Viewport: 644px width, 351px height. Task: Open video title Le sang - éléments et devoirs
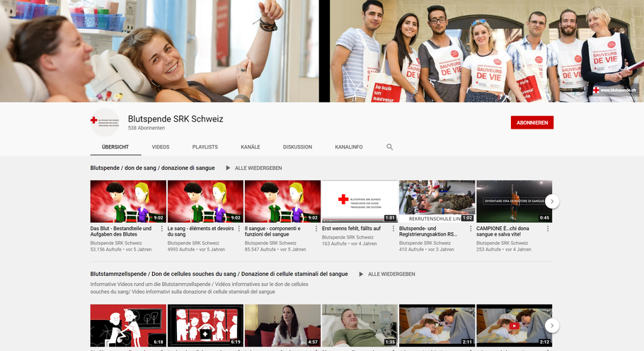click(200, 231)
